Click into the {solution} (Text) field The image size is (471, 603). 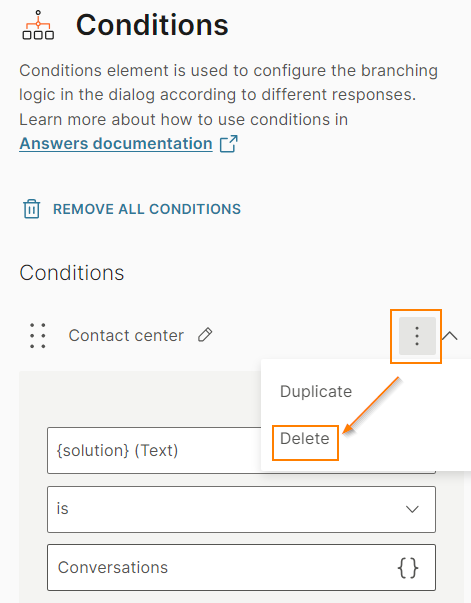(154, 450)
